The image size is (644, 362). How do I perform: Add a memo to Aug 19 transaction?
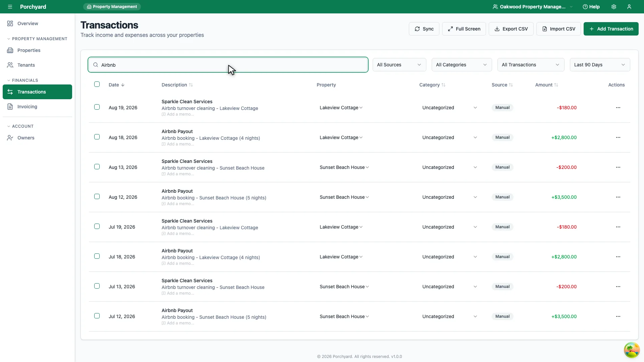178,114
